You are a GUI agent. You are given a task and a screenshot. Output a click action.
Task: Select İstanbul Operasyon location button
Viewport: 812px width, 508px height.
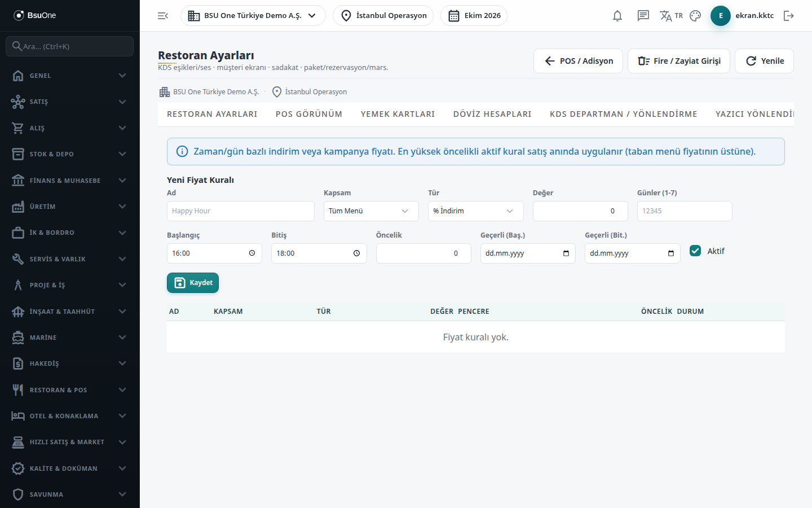383,16
